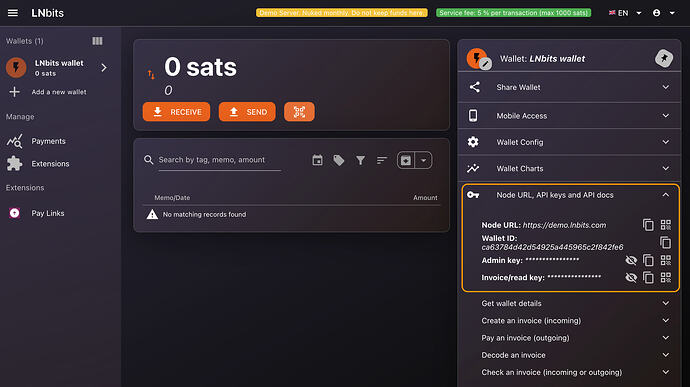Image resolution: width=690 pixels, height=387 pixels.
Task: Click the Service fee badge
Action: (x=514, y=13)
